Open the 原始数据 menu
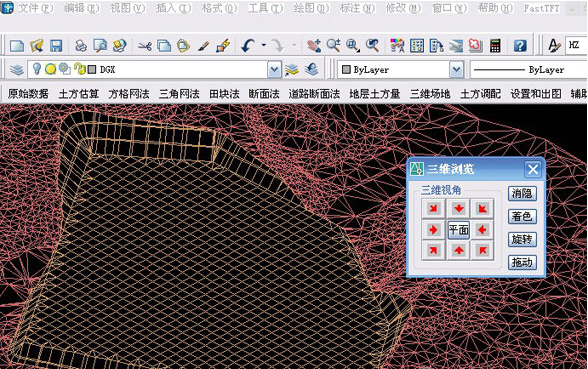Screen dimensions: 588x369 pos(28,94)
